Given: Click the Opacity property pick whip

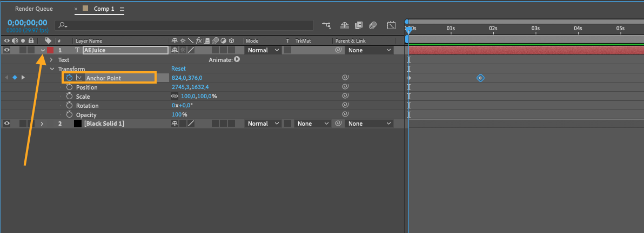Looking at the screenshot, I should coord(346,114).
